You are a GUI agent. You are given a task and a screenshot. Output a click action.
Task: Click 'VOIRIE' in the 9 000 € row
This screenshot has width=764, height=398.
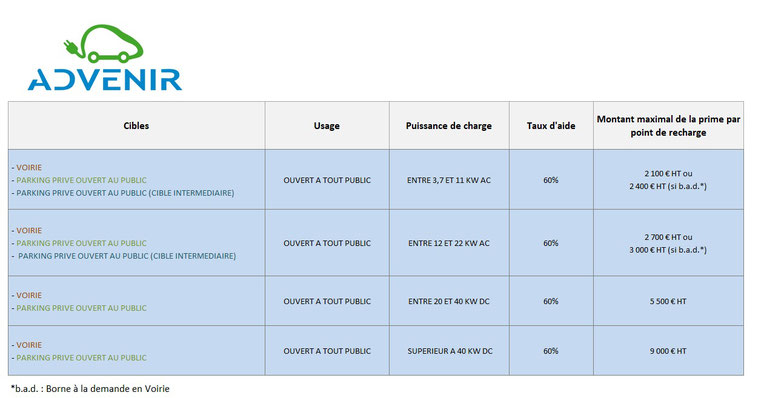coord(29,345)
